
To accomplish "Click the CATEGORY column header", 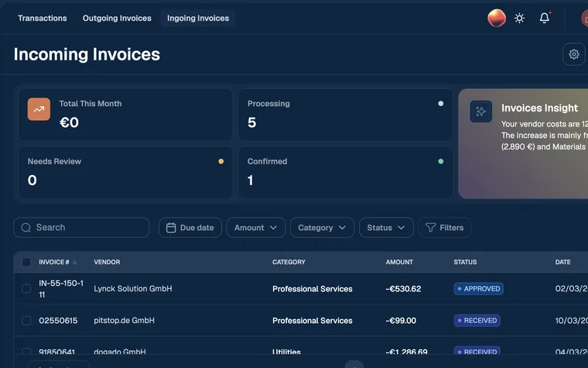I will pyautogui.click(x=289, y=262).
